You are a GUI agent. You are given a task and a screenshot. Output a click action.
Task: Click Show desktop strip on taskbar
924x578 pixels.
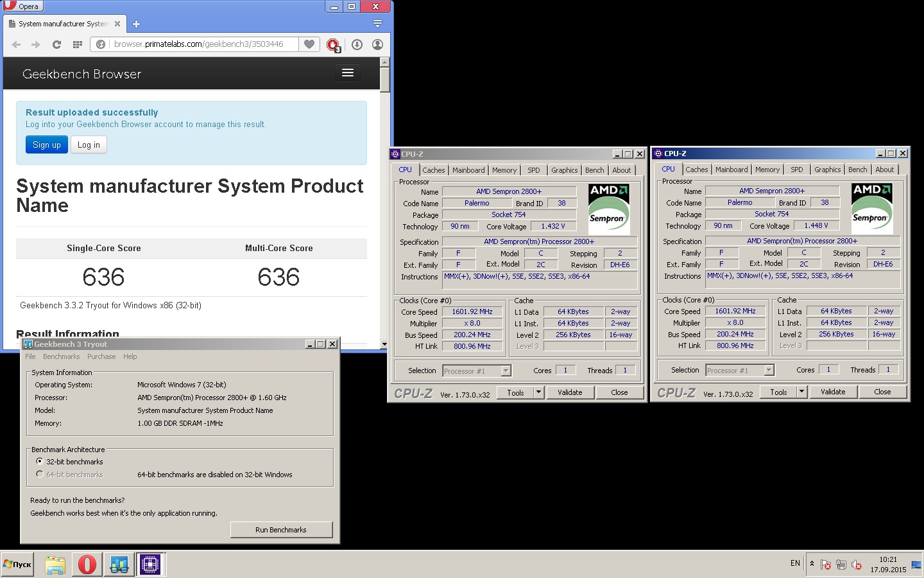pyautogui.click(x=918, y=565)
